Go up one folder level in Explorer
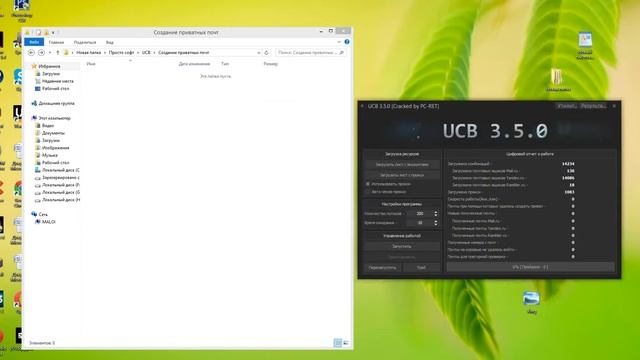Screen dimensions: 640x360 click(58, 53)
